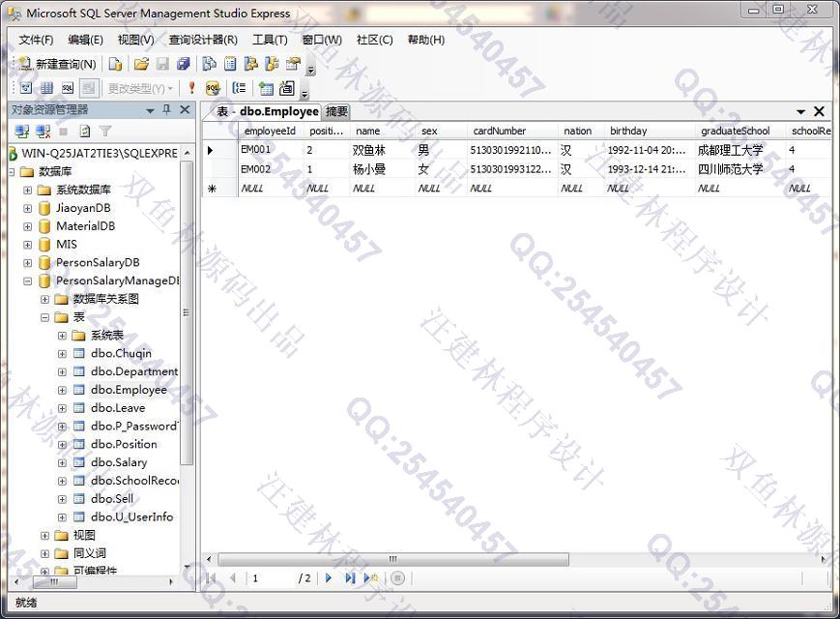Click the Verify SQL syntax icon
The width and height of the screenshot is (840, 619).
(x=213, y=88)
